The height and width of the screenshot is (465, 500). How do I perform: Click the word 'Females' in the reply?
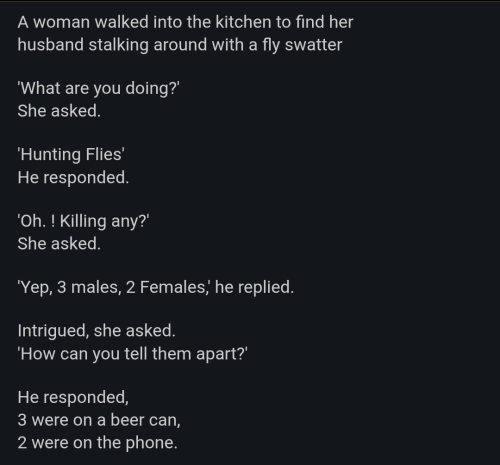[174, 287]
